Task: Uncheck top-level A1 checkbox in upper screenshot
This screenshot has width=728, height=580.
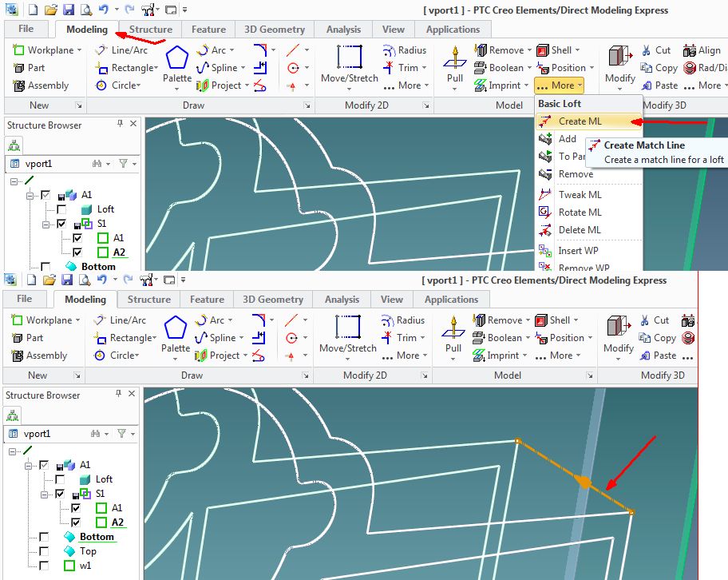Action: click(x=45, y=195)
